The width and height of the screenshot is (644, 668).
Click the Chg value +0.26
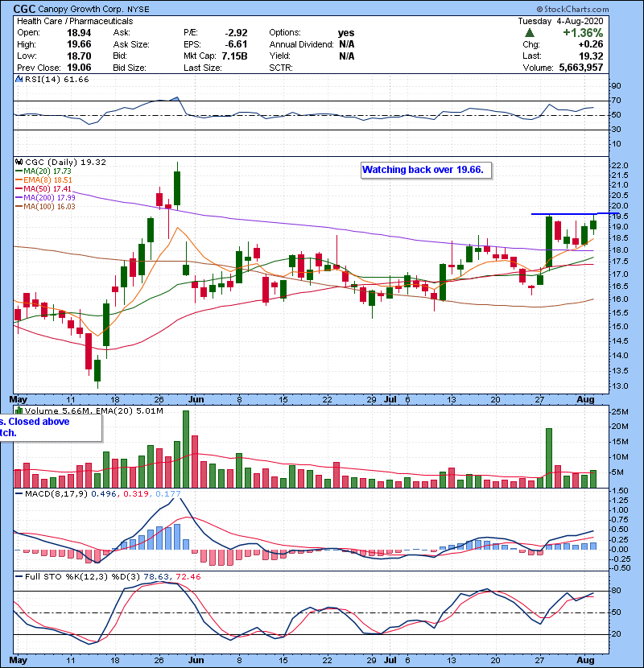click(591, 44)
